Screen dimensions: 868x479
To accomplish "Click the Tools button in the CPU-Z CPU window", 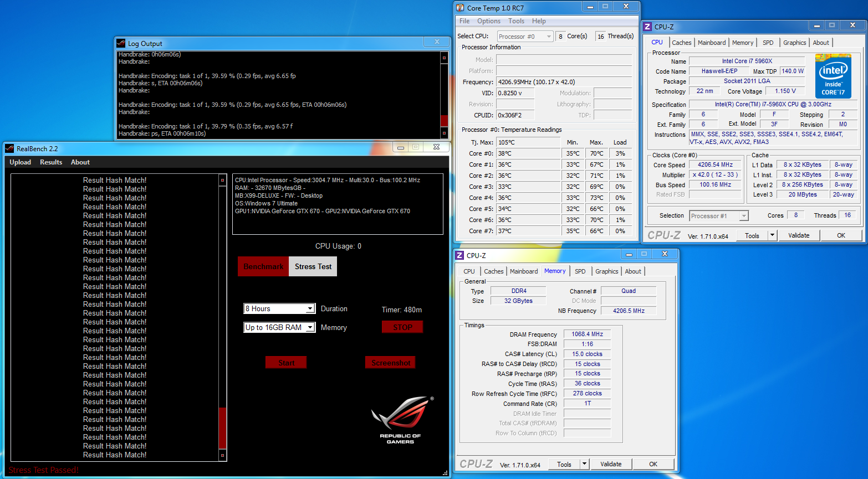I will coord(752,235).
